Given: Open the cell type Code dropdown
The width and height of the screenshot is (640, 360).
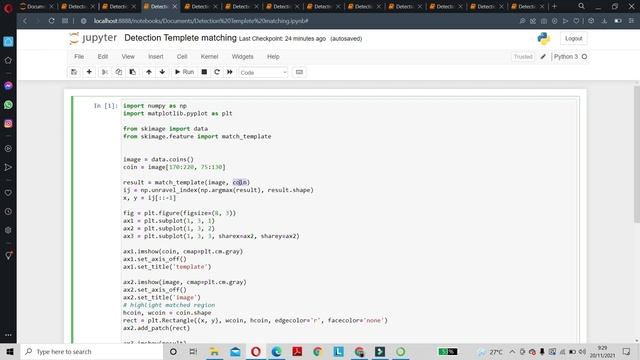Looking at the screenshot, I should pos(263,72).
